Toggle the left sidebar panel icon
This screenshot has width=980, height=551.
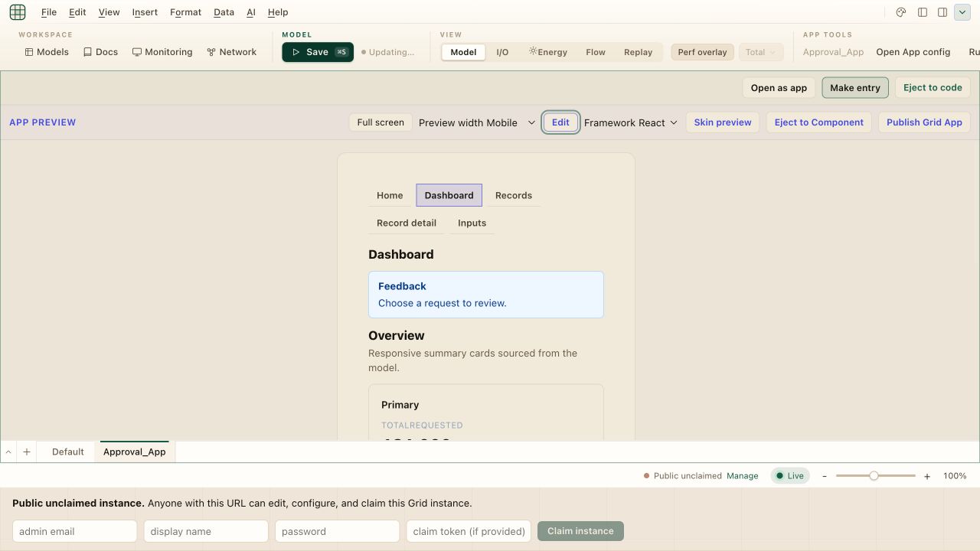pyautogui.click(x=923, y=12)
